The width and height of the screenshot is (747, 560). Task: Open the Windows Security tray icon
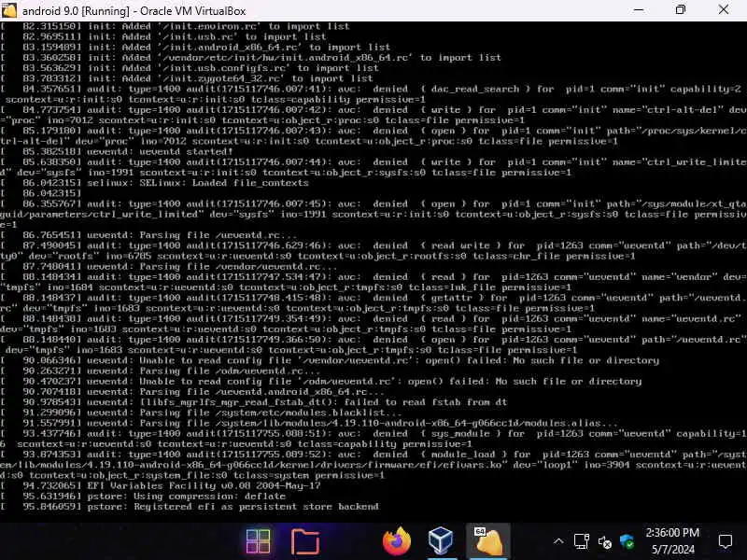point(627,541)
